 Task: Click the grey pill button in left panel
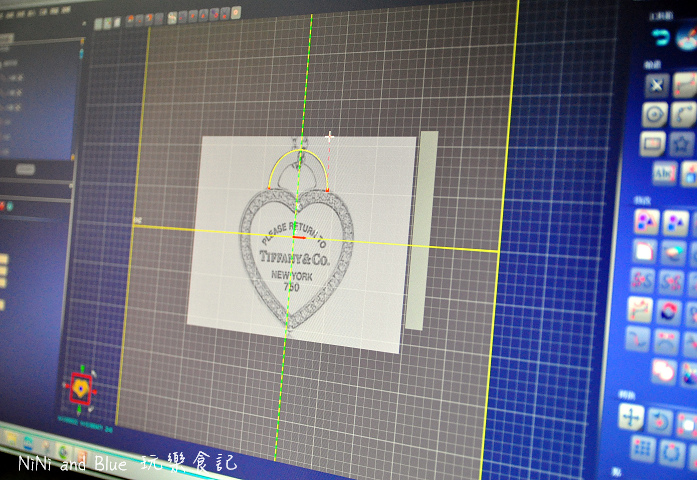pyautogui.click(x=25, y=170)
